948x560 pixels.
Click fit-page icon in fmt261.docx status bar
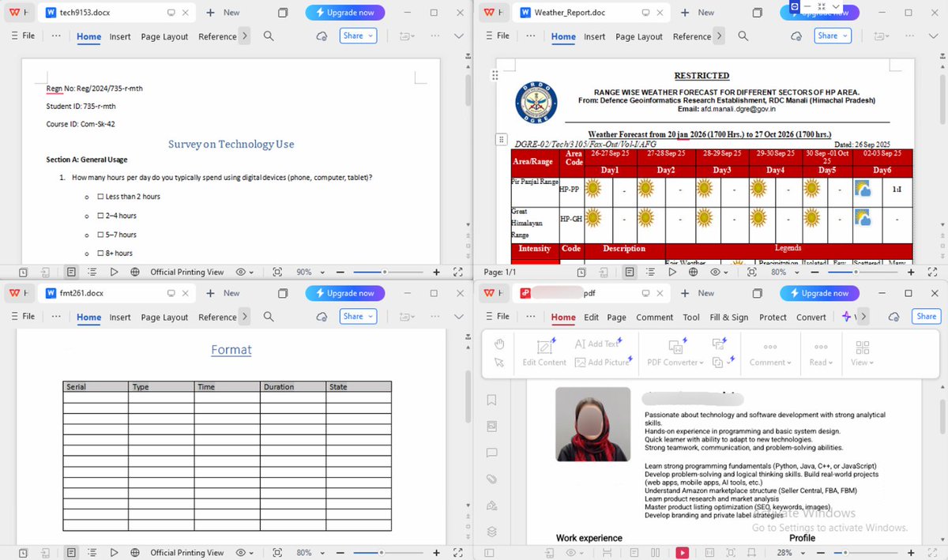click(x=277, y=553)
